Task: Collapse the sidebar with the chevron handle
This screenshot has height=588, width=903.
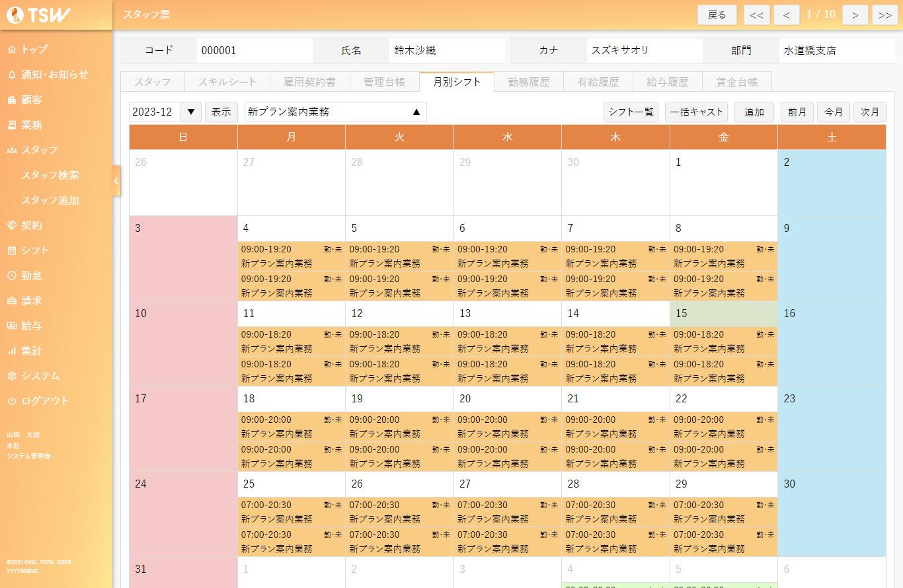Action: [116, 180]
